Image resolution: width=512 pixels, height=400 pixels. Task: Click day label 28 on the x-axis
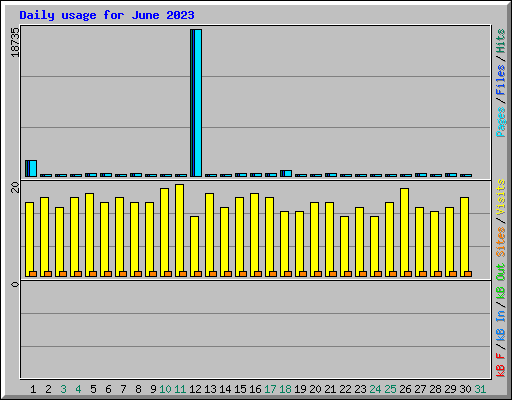435,389
